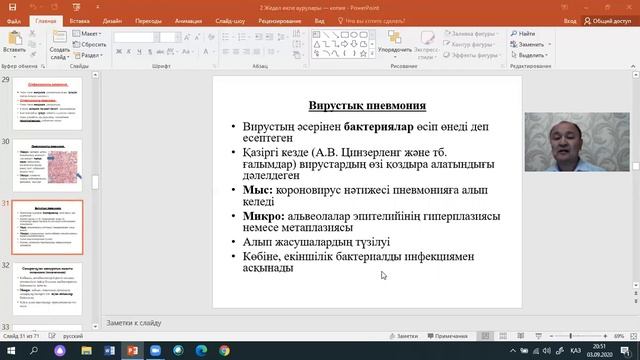The height and width of the screenshot is (360, 640).
Task: Switch to the Transitions (Переходы) tab
Action: click(x=148, y=21)
